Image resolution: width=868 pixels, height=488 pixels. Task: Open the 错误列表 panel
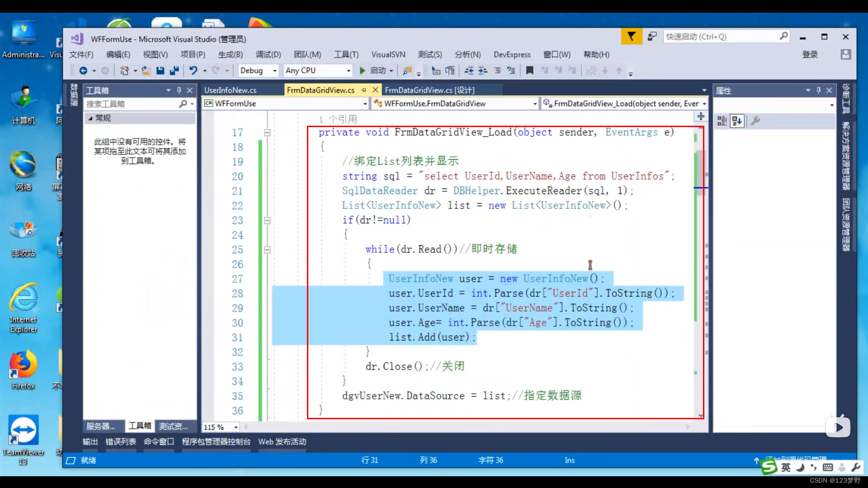pyautogui.click(x=120, y=442)
